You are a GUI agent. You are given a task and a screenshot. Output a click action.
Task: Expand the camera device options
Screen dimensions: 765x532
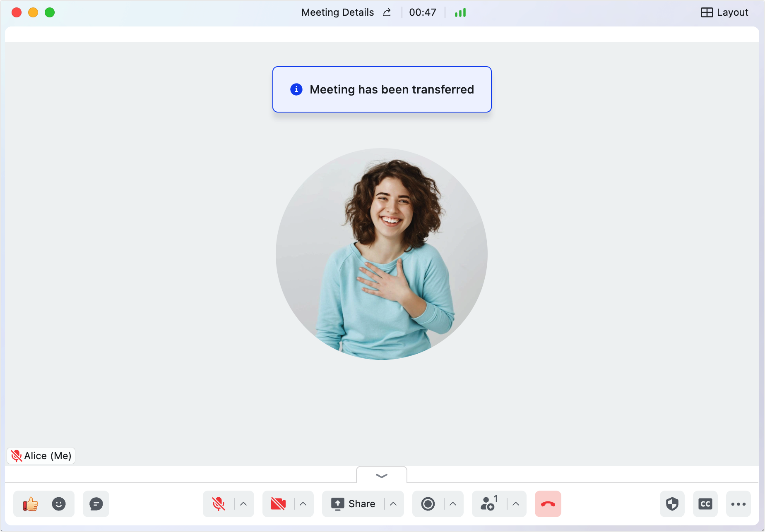pos(302,504)
